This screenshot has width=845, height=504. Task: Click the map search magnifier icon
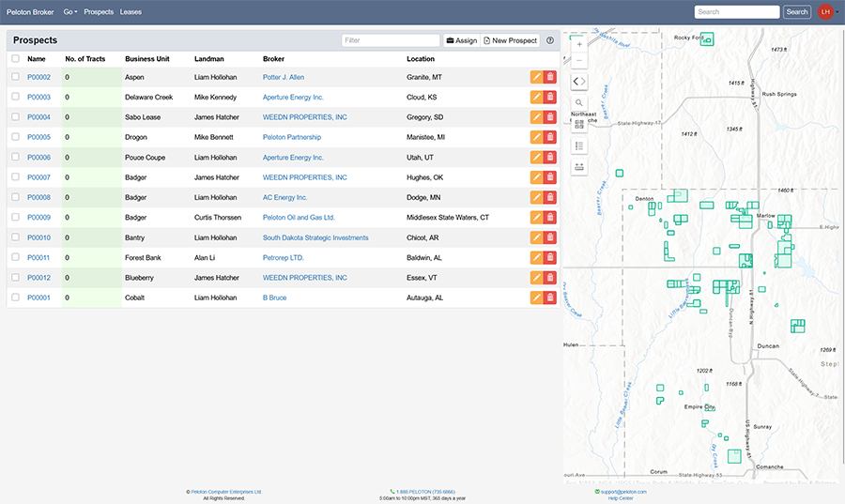pos(579,102)
